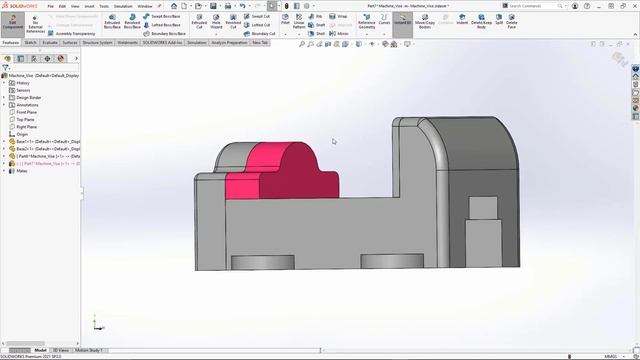Select the Delete Face tool
This screenshot has height=360, width=640.
pyautogui.click(x=511, y=21)
